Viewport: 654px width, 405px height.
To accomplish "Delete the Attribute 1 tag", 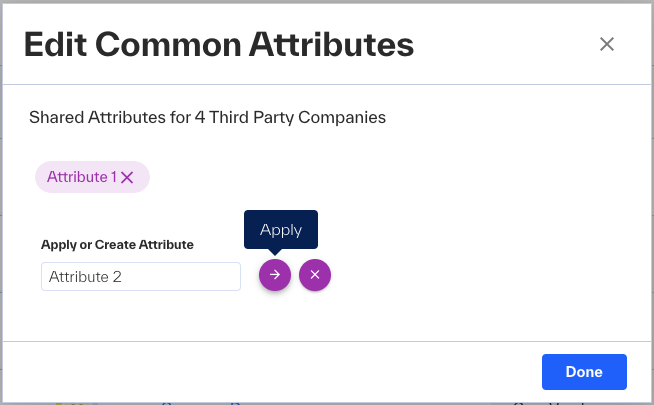I will tap(127, 178).
